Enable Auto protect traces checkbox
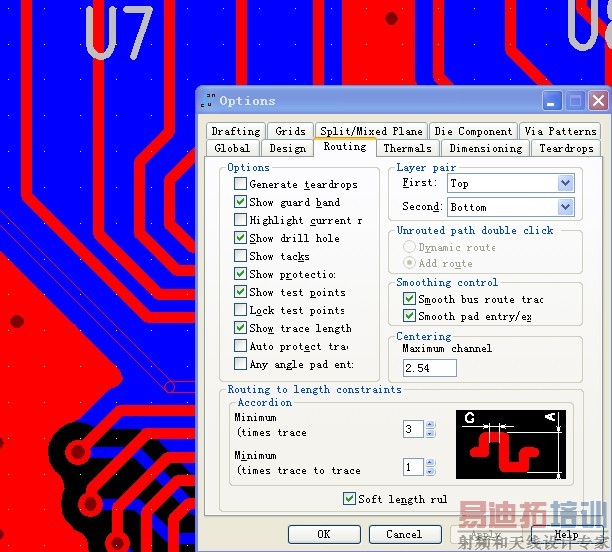This screenshot has height=552, width=612. tap(240, 345)
